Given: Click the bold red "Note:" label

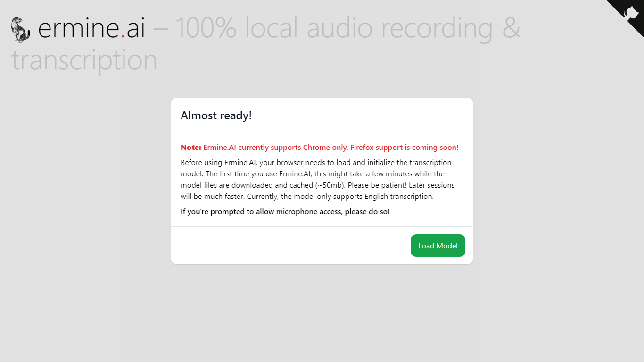Looking at the screenshot, I should 191,148.
